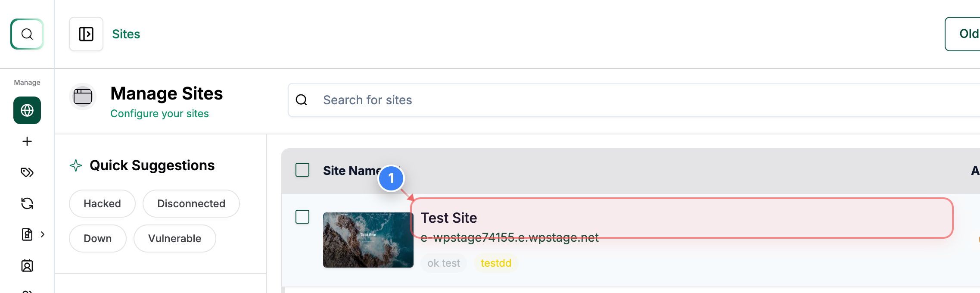This screenshot has height=293, width=980.
Task: Click the Configure your sites link
Action: (160, 113)
